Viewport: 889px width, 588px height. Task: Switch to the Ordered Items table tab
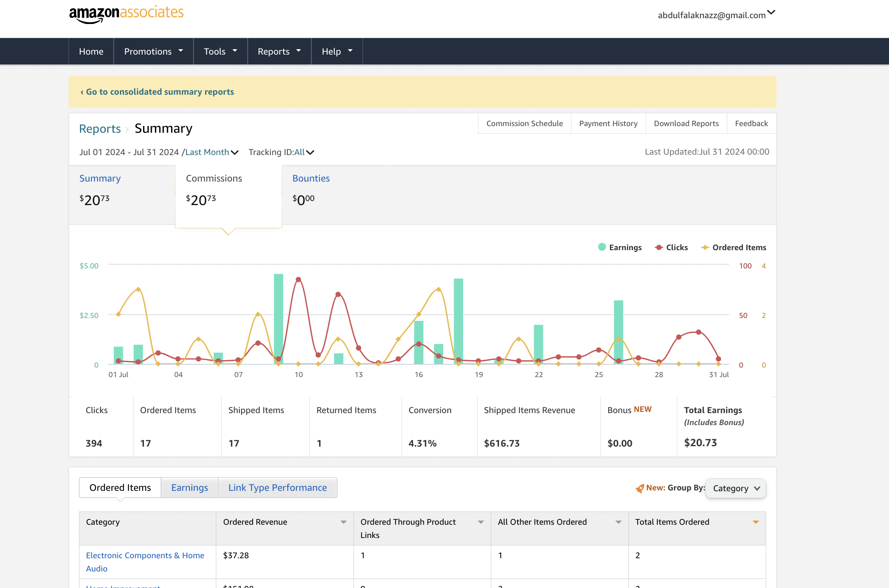pos(120,488)
